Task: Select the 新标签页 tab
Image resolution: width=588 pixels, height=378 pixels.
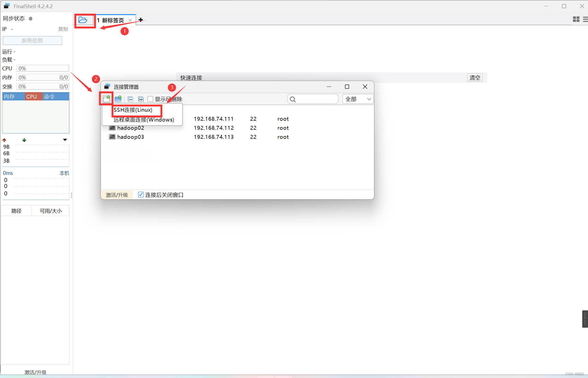Action: point(113,20)
